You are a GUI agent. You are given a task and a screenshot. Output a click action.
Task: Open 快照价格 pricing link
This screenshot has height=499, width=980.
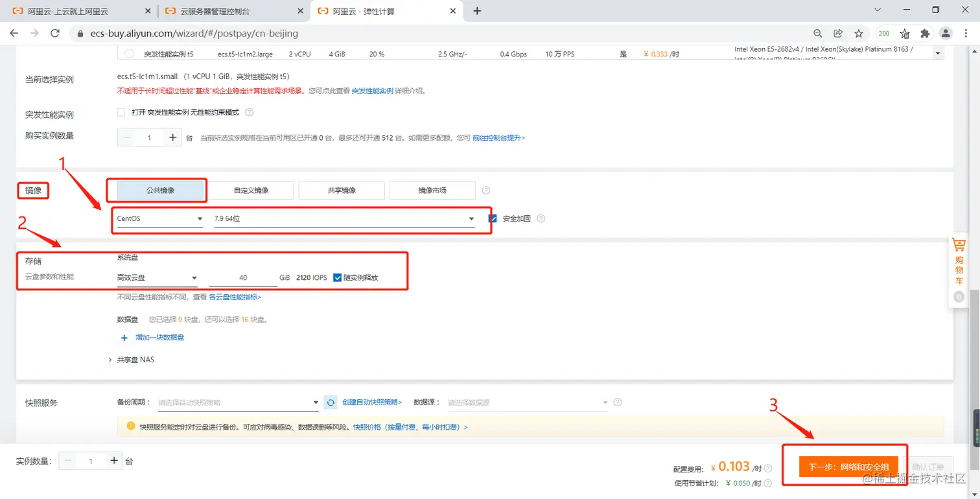[410, 427]
